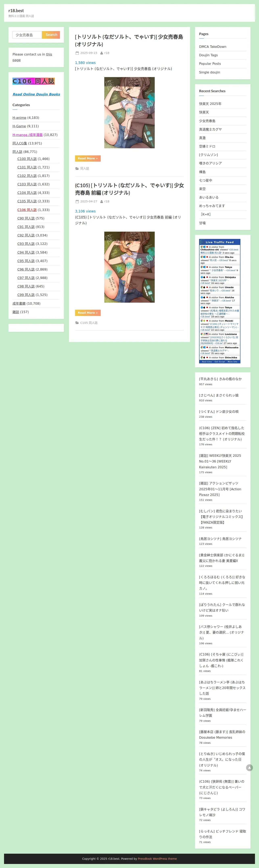Click Get Script in traffic feed footer

pos(220,362)
